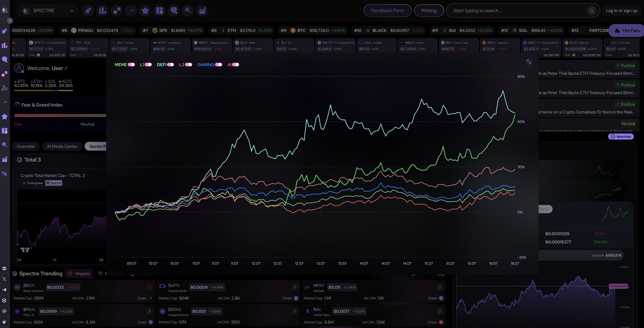Open the Pricing page
Viewport: 644px width, 328px height.
(x=429, y=11)
